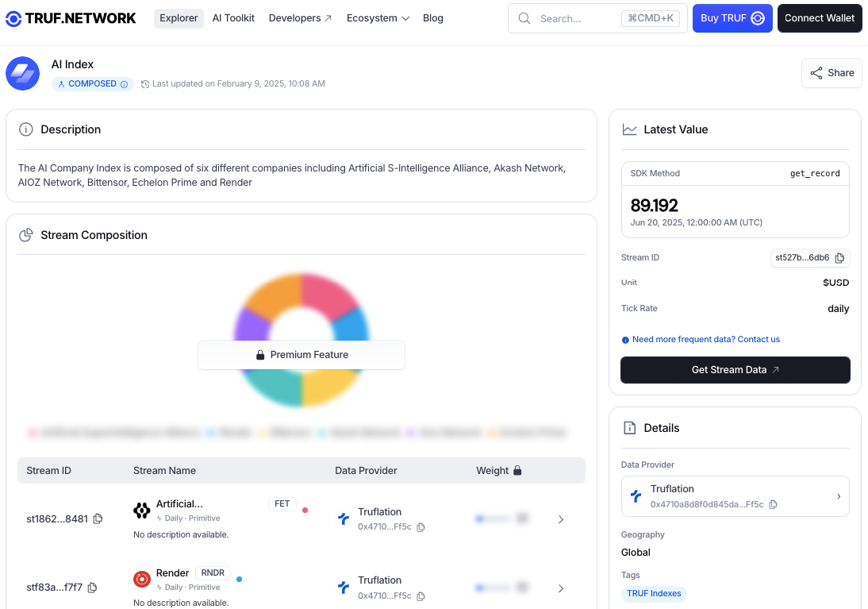The height and width of the screenshot is (609, 868).
Task: Click the Data Provider column header
Action: [366, 471]
